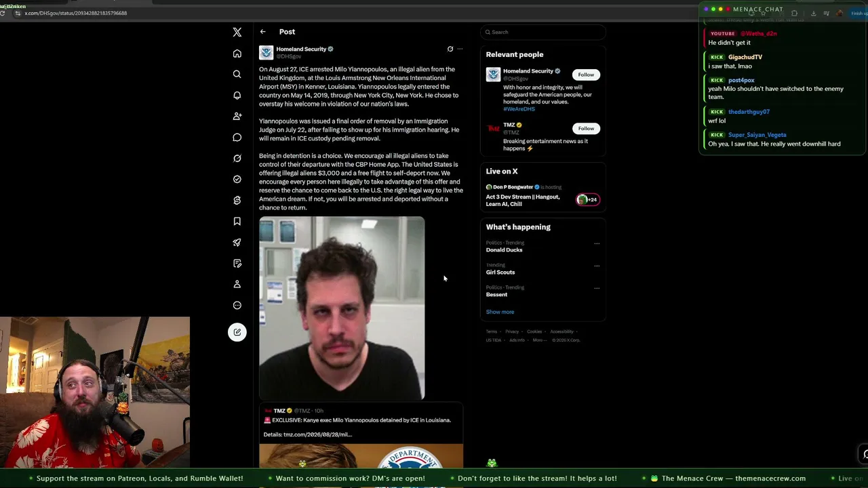This screenshot has height=488, width=868.
Task: Go back using the Post header arrow
Action: [263, 32]
